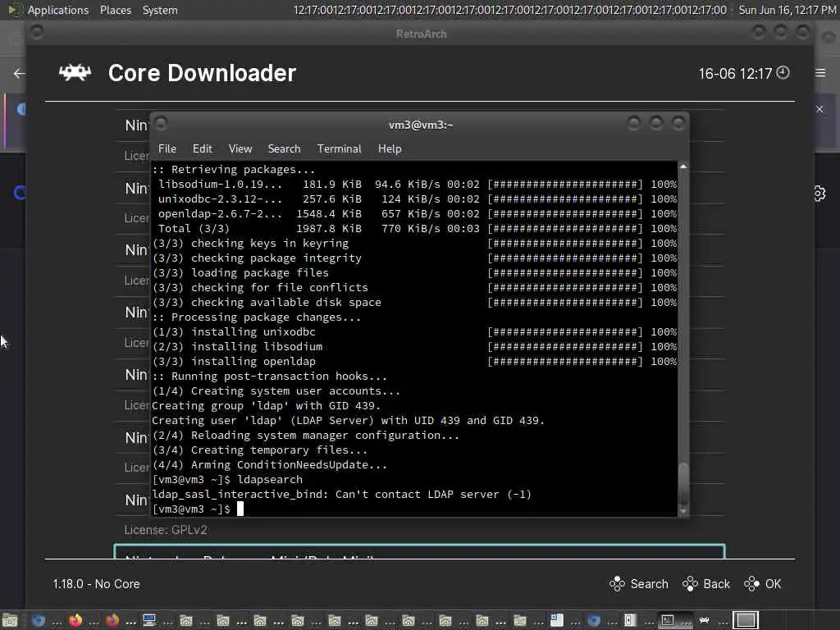
Task: Click 'checking keys in keyring' terminal line
Action: (414, 243)
